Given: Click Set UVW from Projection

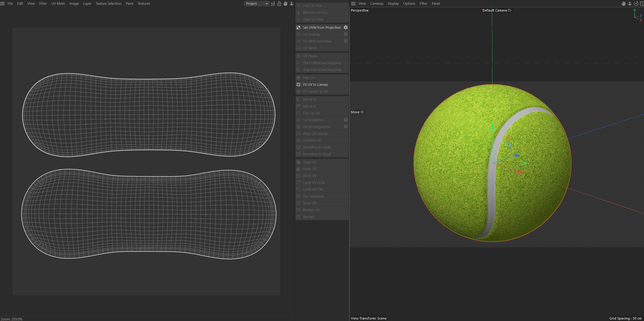Looking at the screenshot, I should pos(321,27).
